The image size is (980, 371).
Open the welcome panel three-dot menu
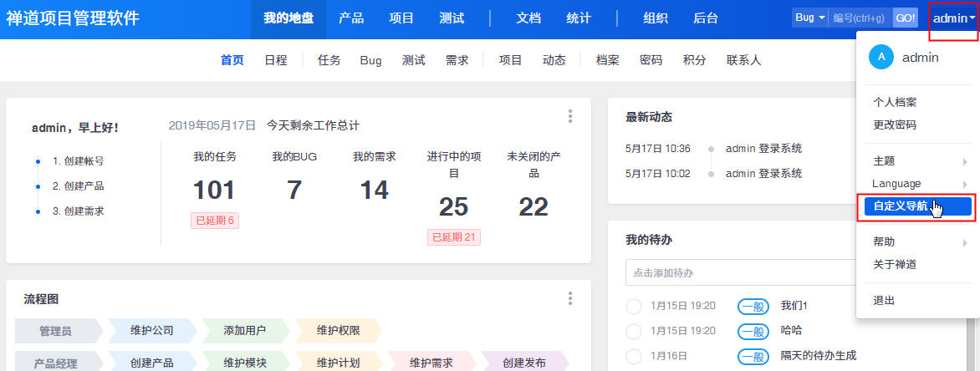(x=570, y=116)
